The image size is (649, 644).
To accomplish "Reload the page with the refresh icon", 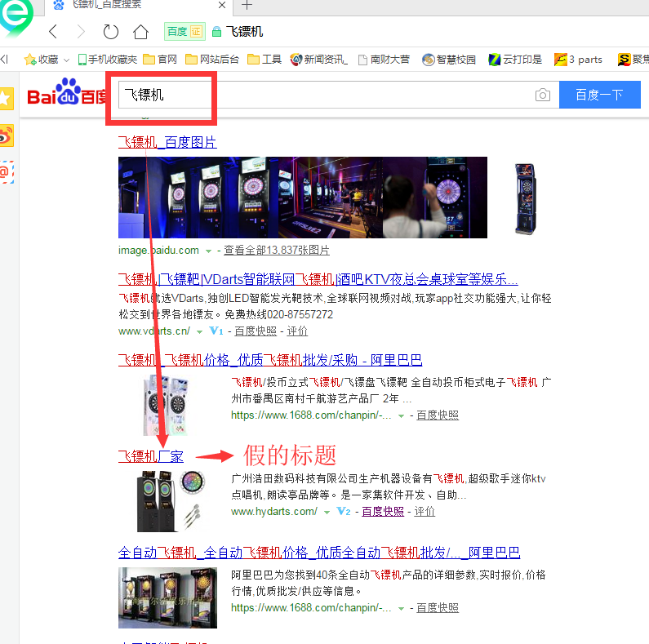I will tap(110, 32).
